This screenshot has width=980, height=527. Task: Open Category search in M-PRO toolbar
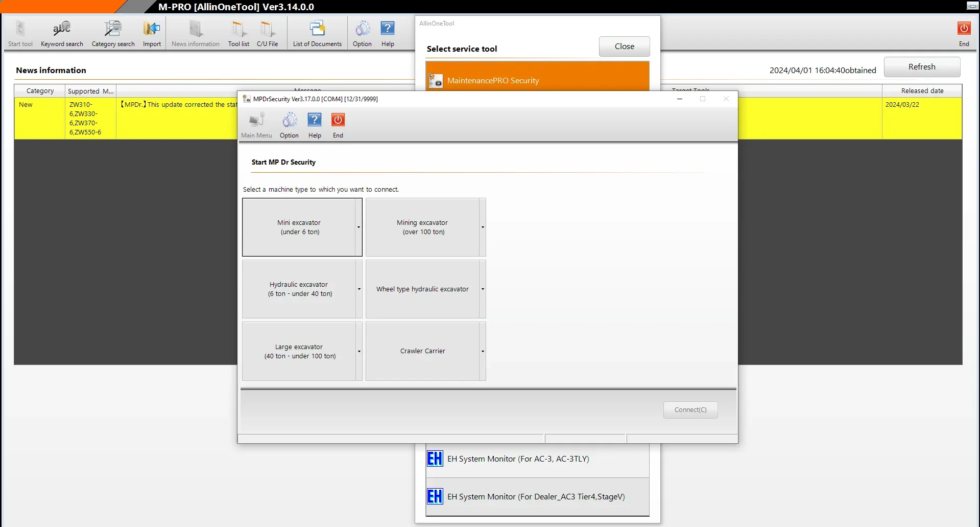[x=113, y=34]
